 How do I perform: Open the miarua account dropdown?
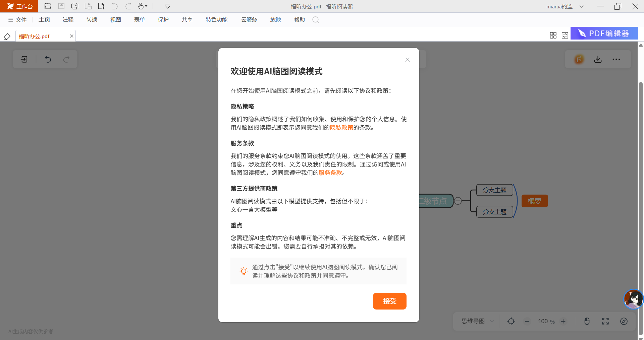[x=565, y=6]
